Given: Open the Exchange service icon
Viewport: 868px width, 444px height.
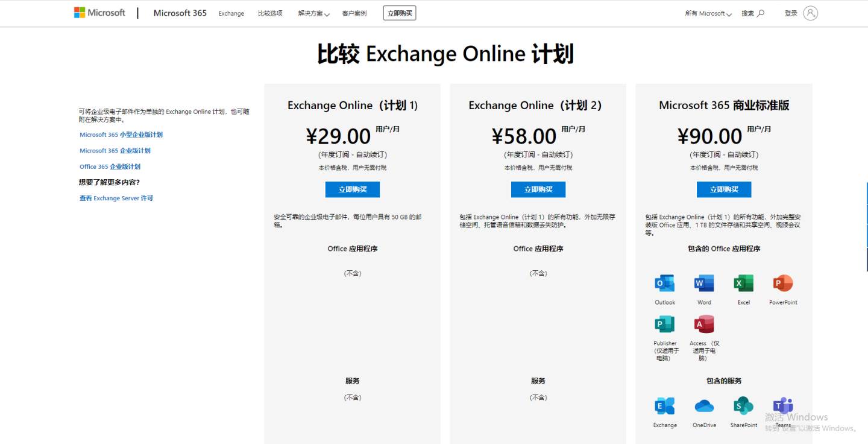Looking at the screenshot, I should (665, 406).
